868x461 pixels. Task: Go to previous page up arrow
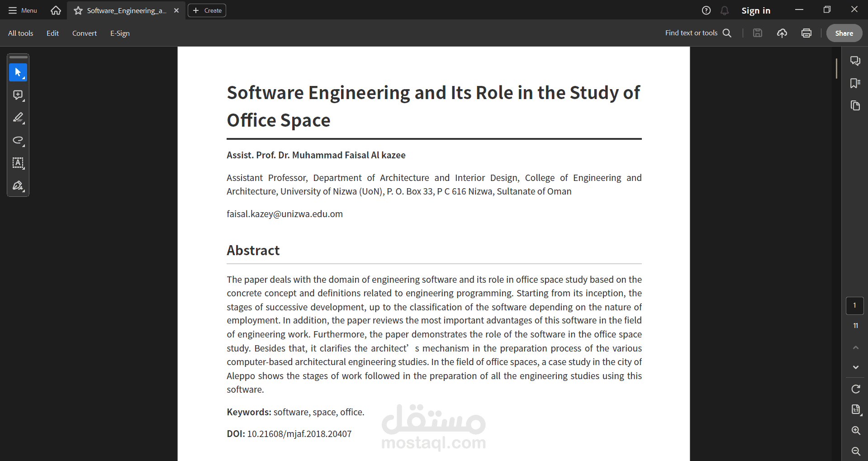click(855, 347)
